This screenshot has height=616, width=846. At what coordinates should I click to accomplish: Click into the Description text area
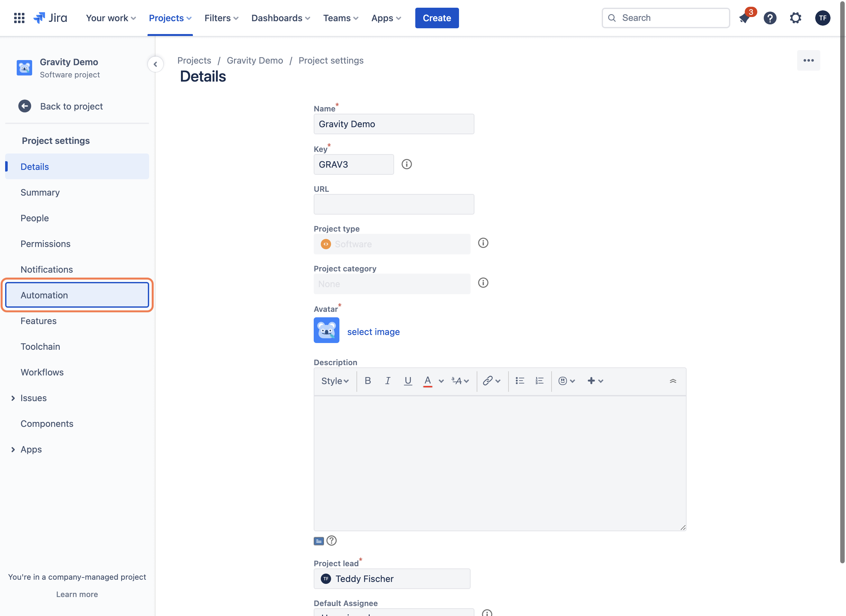click(500, 463)
